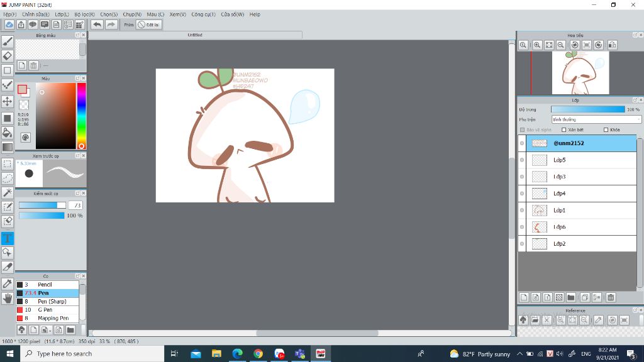Viewport: 644px width, 362px height.
Task: Click the Redo arrow in toolbar
Action: pos(111,25)
